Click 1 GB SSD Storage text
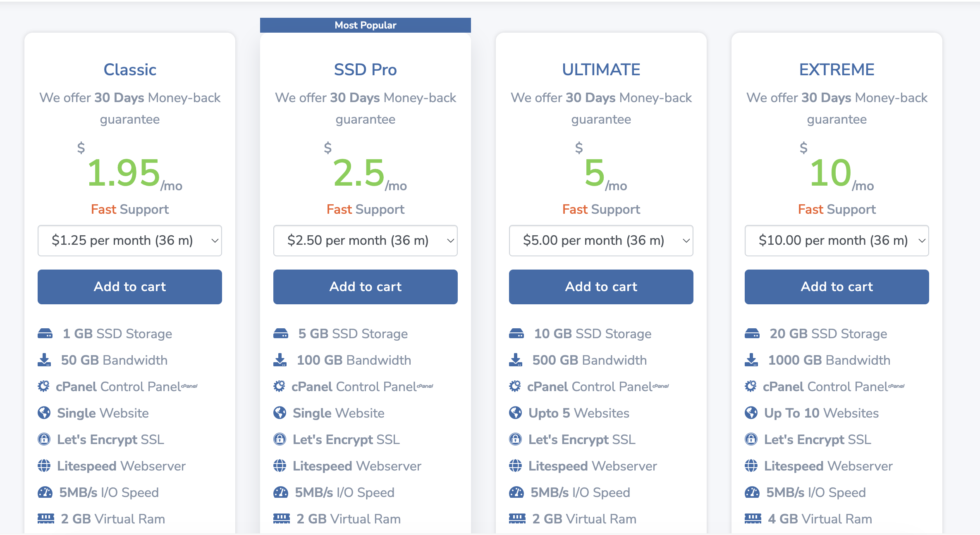 pyautogui.click(x=117, y=334)
